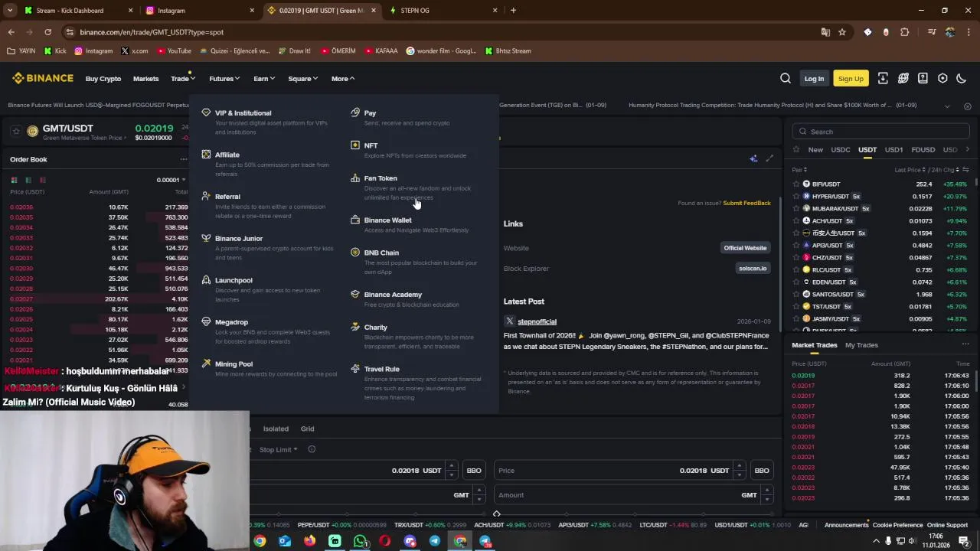Expand the Futures dropdown in navbar
The height and width of the screenshot is (551, 980).
point(224,79)
